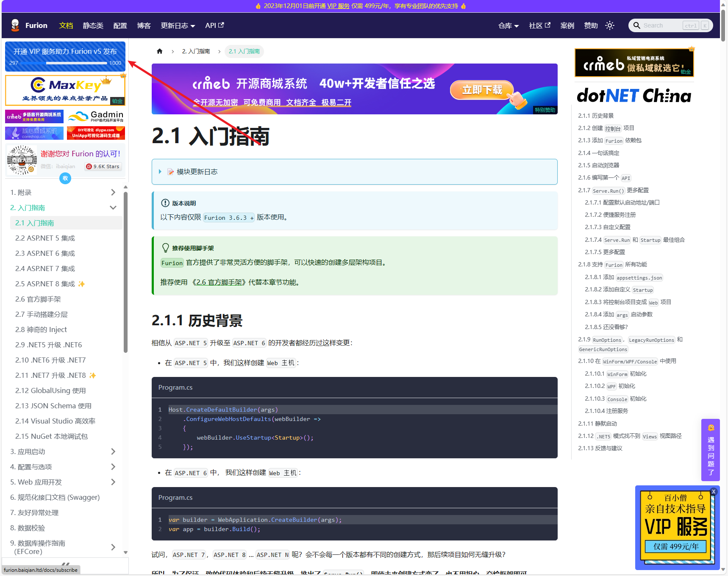The image size is (728, 576).
Task: Open the coreshop sponsor thumbnail
Action: pos(34,133)
